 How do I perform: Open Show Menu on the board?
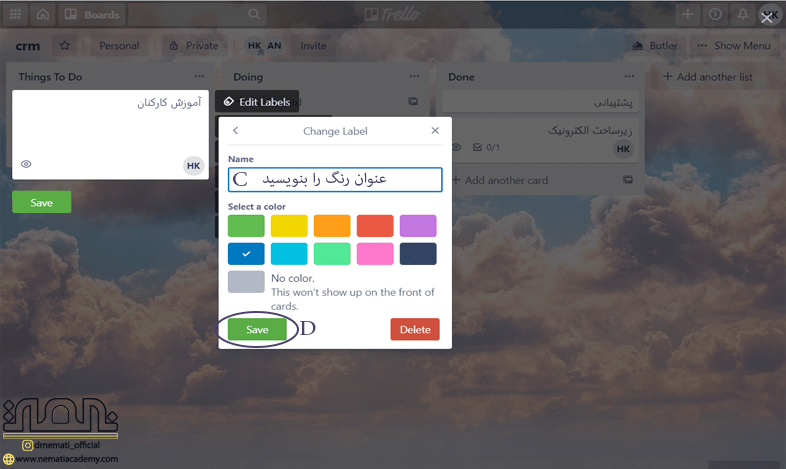pos(734,46)
